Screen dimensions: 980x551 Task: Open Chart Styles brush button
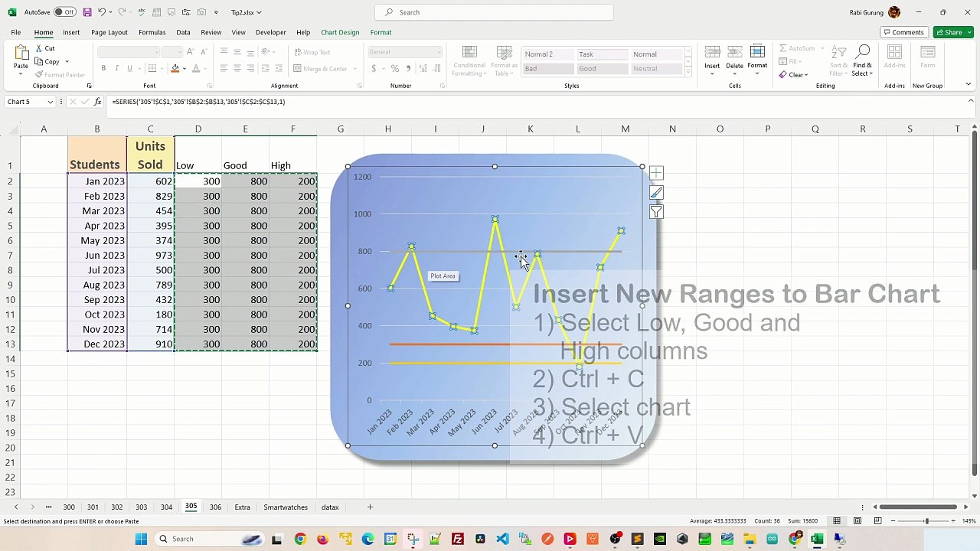click(x=656, y=193)
